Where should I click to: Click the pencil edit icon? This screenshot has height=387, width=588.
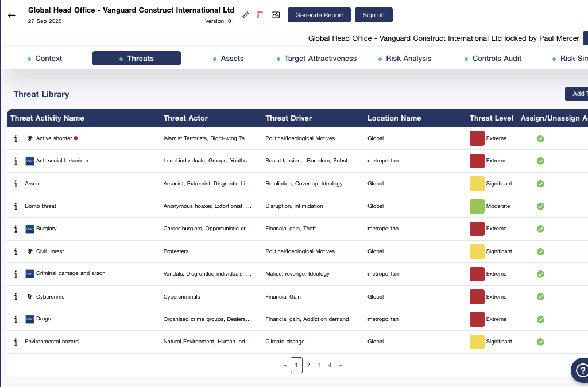[246, 15]
